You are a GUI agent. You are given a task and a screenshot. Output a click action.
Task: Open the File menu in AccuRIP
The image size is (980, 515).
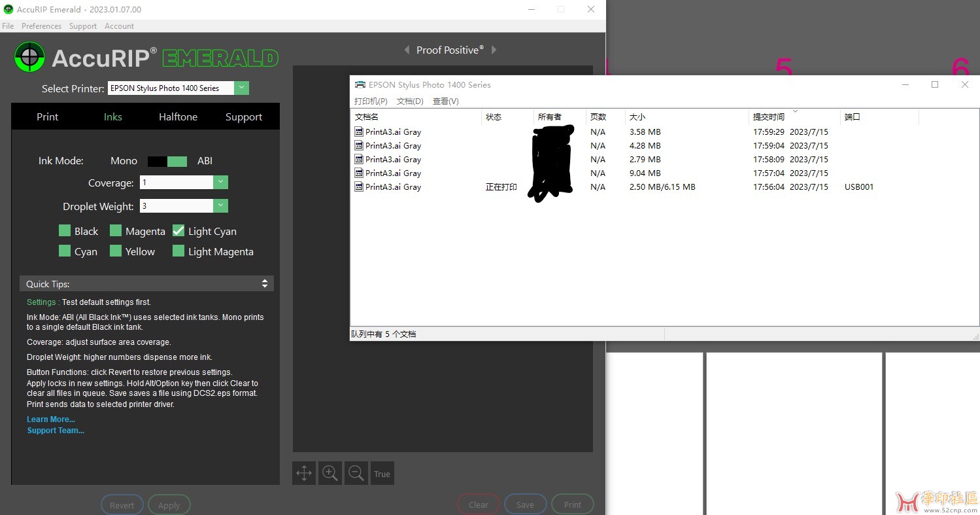pyautogui.click(x=8, y=26)
